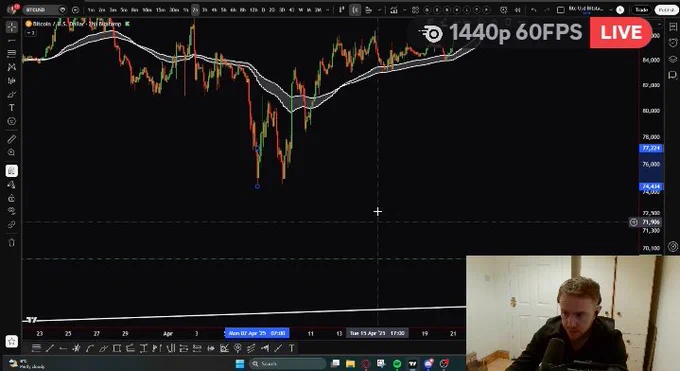
Task: Expand the layout name dropdown arrow
Action: point(610,10)
